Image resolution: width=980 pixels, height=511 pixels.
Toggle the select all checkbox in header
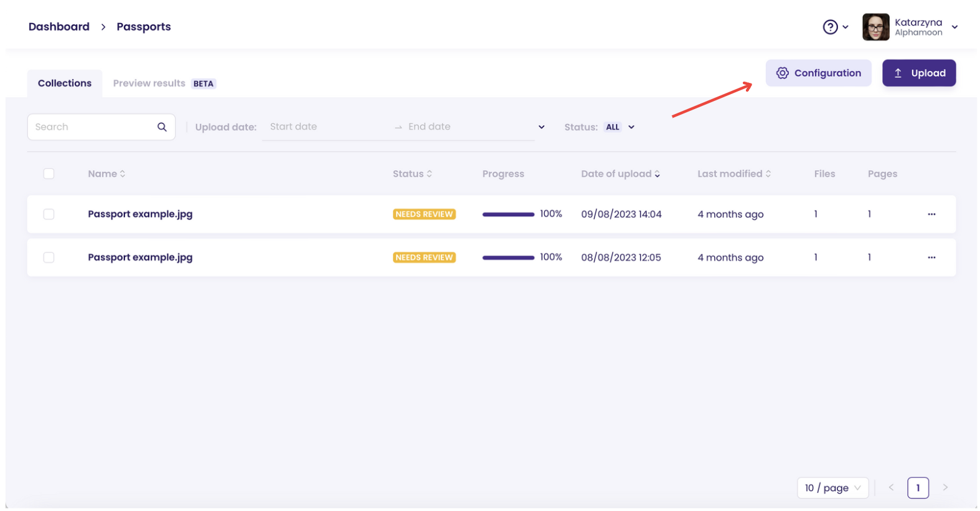click(x=49, y=174)
